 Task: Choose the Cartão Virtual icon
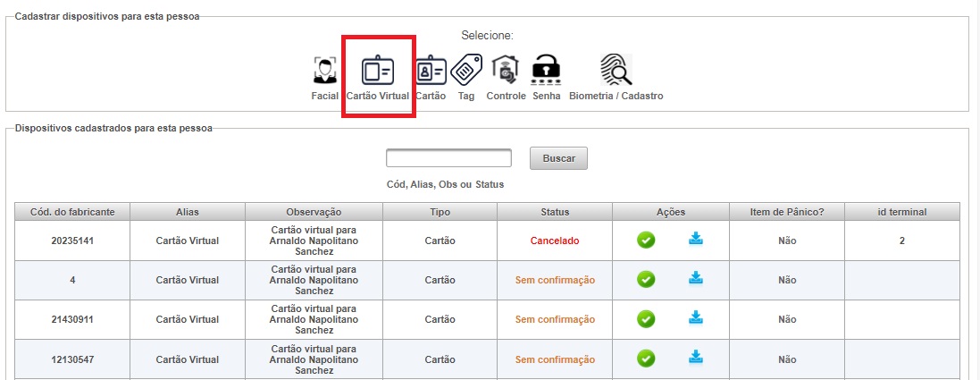[378, 70]
